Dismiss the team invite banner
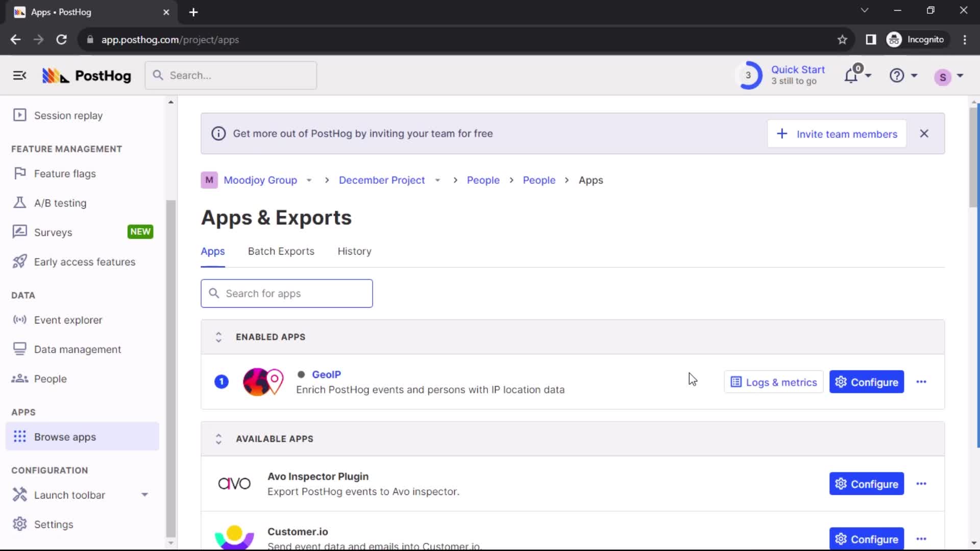980x551 pixels. point(924,134)
